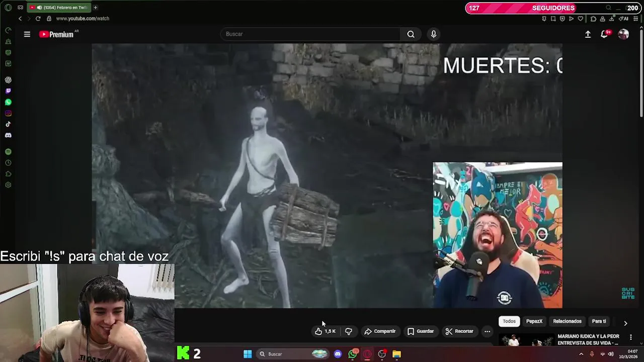
Task: Open browser sidebar settings gear
Action: (8, 185)
